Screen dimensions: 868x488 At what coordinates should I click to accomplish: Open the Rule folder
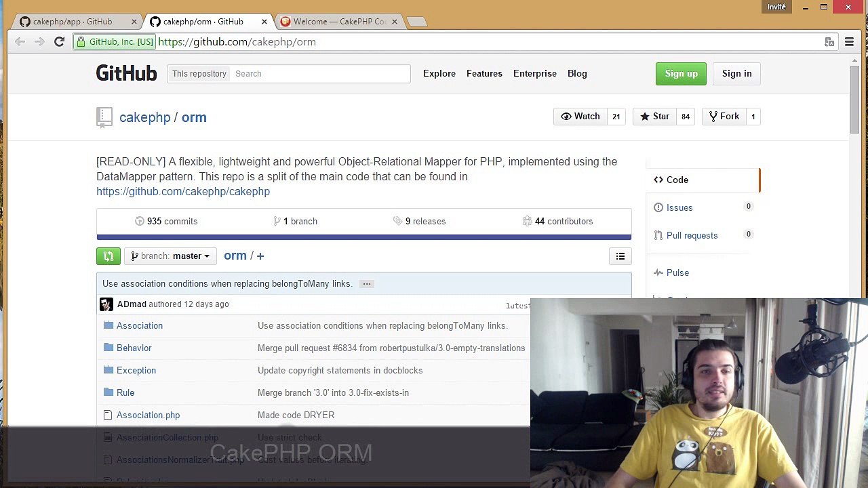click(x=125, y=392)
